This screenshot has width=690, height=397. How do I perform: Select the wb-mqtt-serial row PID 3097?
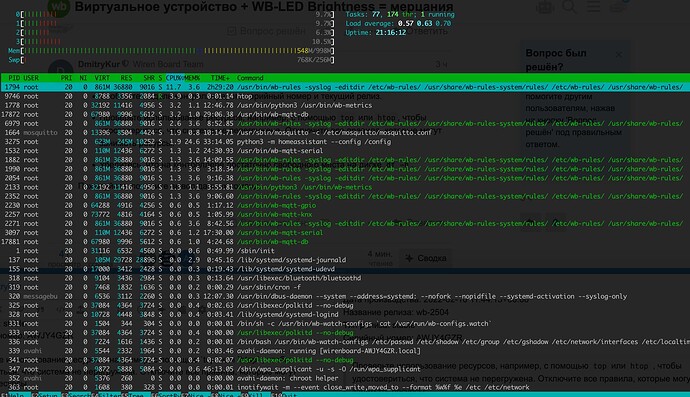tap(345, 232)
